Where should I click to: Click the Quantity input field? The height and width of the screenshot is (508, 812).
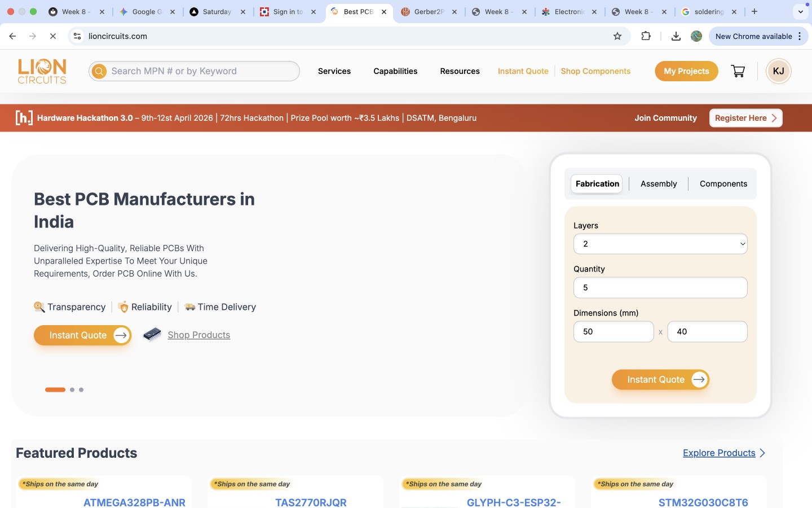click(x=660, y=288)
